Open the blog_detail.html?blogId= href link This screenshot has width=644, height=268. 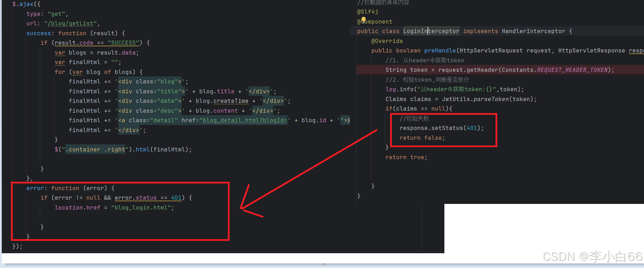click(245, 120)
